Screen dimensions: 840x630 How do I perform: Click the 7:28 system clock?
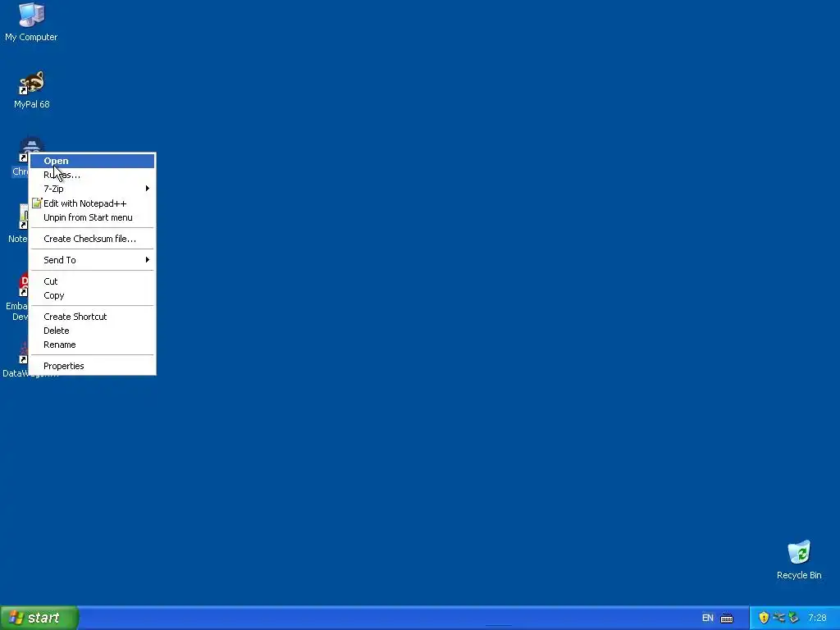point(817,618)
